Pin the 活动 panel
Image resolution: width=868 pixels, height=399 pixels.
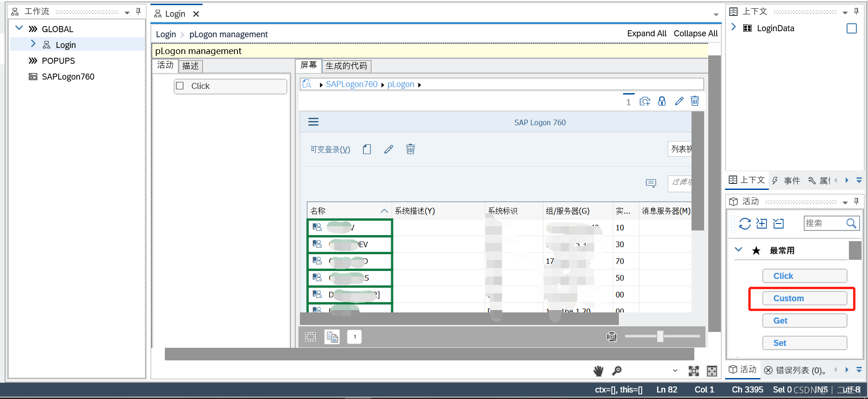click(x=856, y=202)
